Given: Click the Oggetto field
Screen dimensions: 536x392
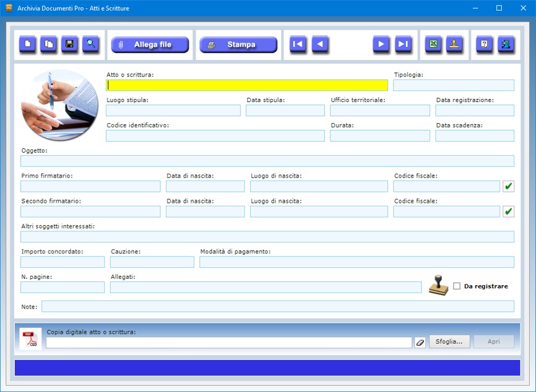Looking at the screenshot, I should (x=267, y=161).
